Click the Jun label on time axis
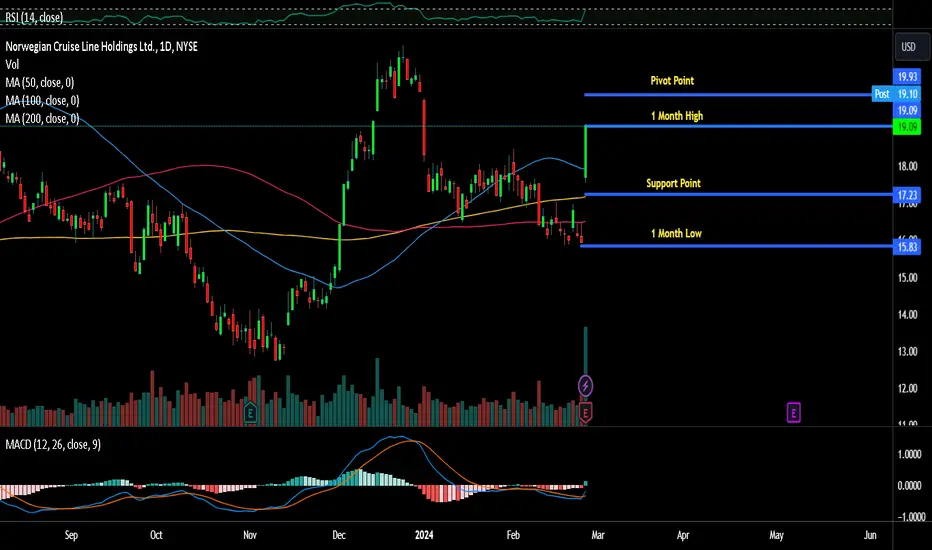The image size is (932, 550). (870, 535)
